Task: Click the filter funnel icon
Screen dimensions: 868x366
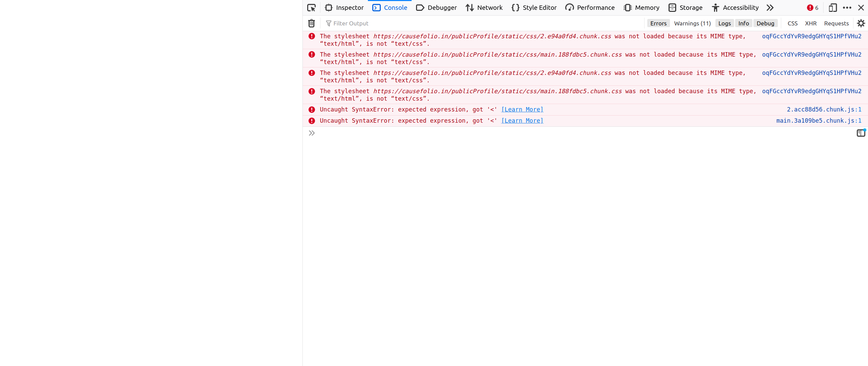Action: click(x=329, y=23)
